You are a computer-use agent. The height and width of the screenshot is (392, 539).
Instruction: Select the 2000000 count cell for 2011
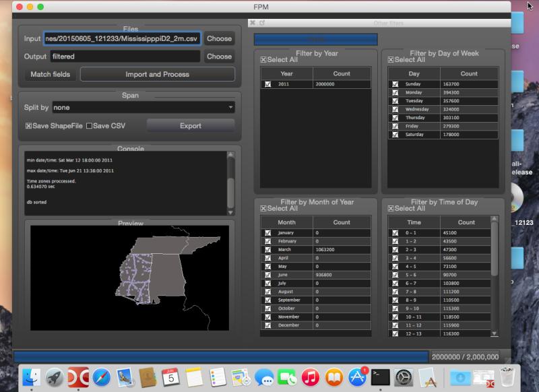pyautogui.click(x=342, y=84)
